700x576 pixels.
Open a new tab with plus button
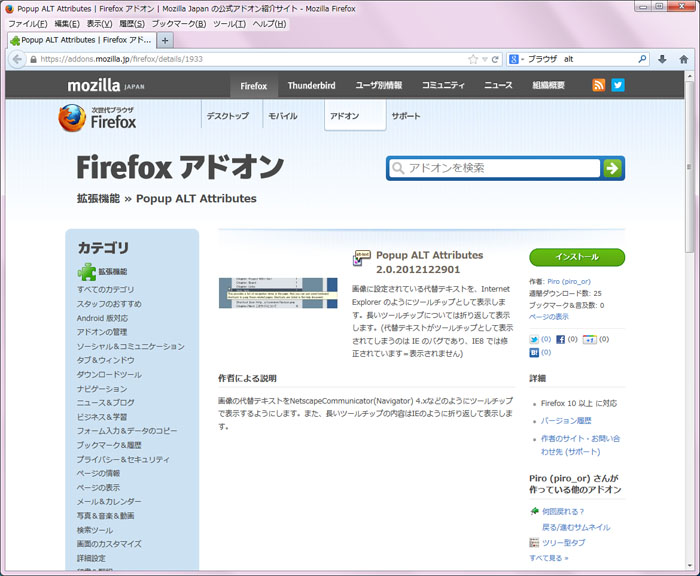(x=165, y=40)
